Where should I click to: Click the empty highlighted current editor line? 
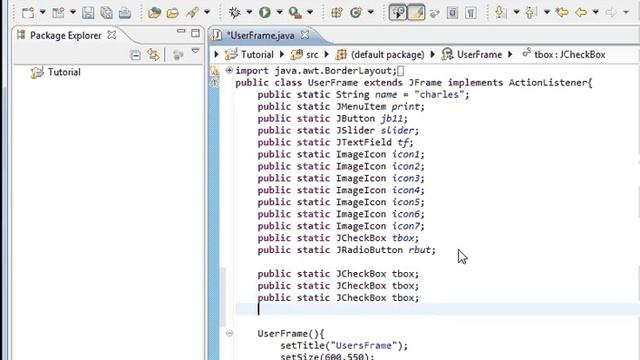click(x=437, y=309)
